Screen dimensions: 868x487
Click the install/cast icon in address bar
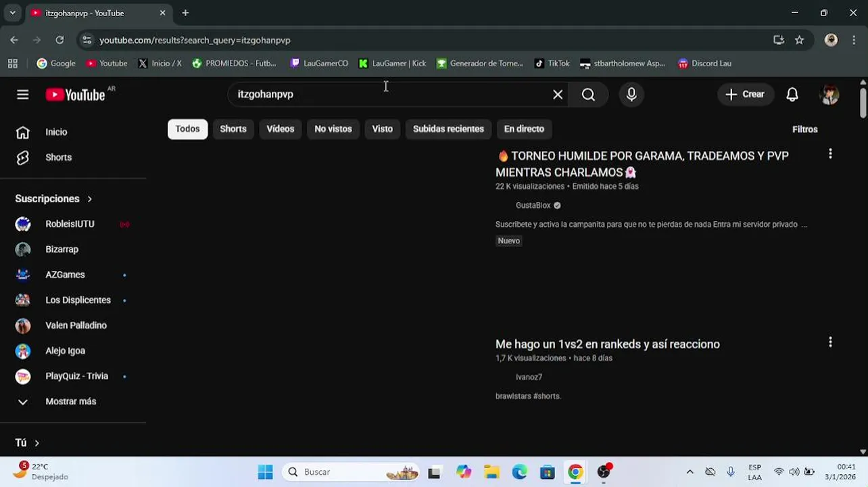pyautogui.click(x=779, y=40)
